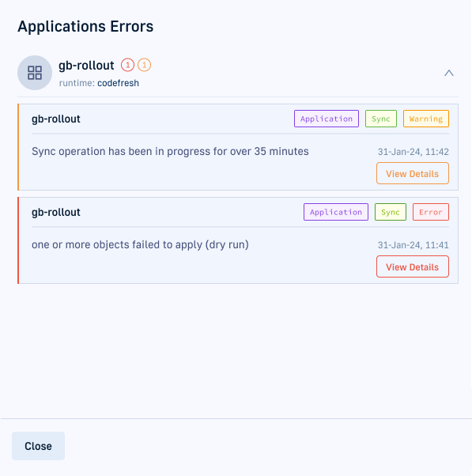Close the Applications Errors panel
This screenshot has width=472, height=476.
38,446
